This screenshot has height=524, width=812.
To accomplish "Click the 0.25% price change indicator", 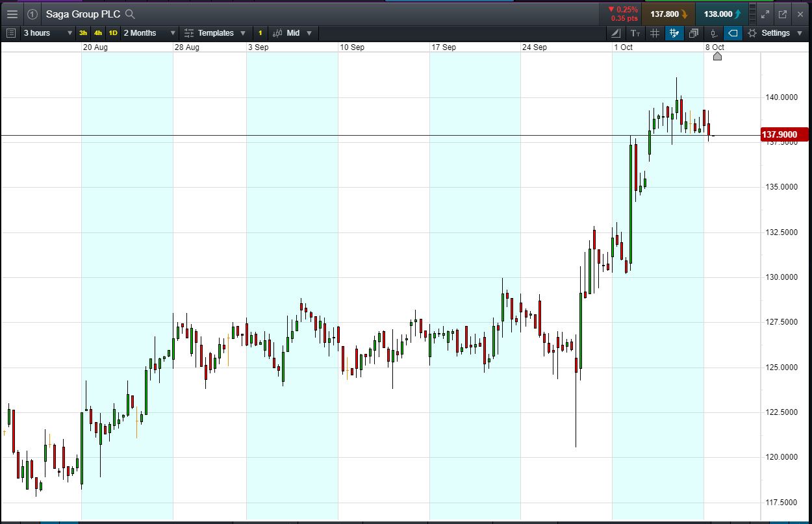I will [x=623, y=10].
